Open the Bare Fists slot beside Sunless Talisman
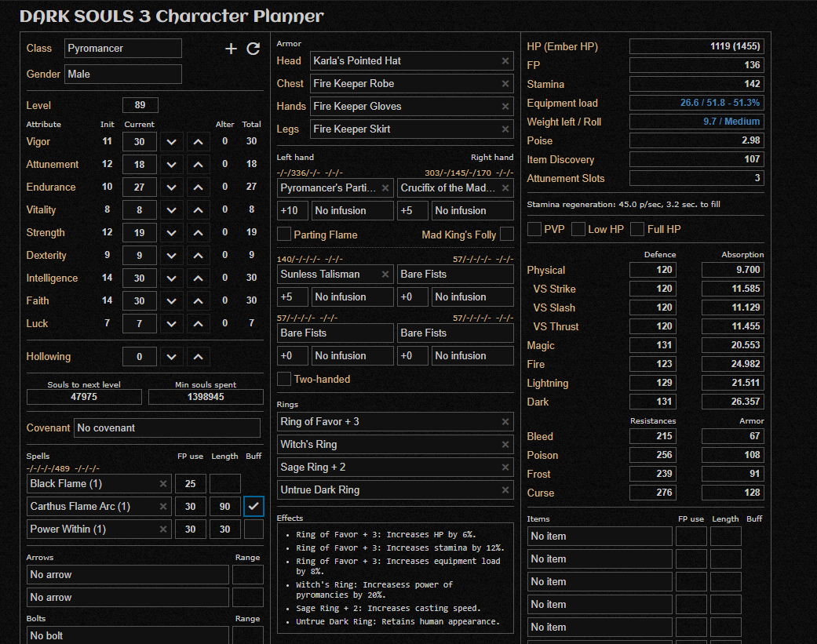Image resolution: width=817 pixels, height=644 pixels. pyautogui.click(x=455, y=275)
